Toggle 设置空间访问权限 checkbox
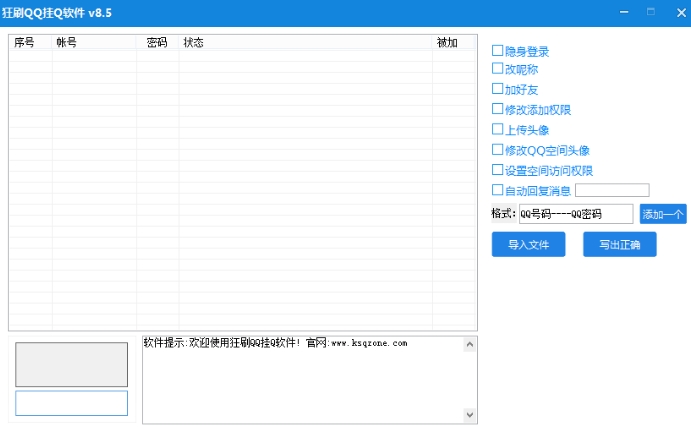Screen dimensions: 691x430 tap(497, 170)
